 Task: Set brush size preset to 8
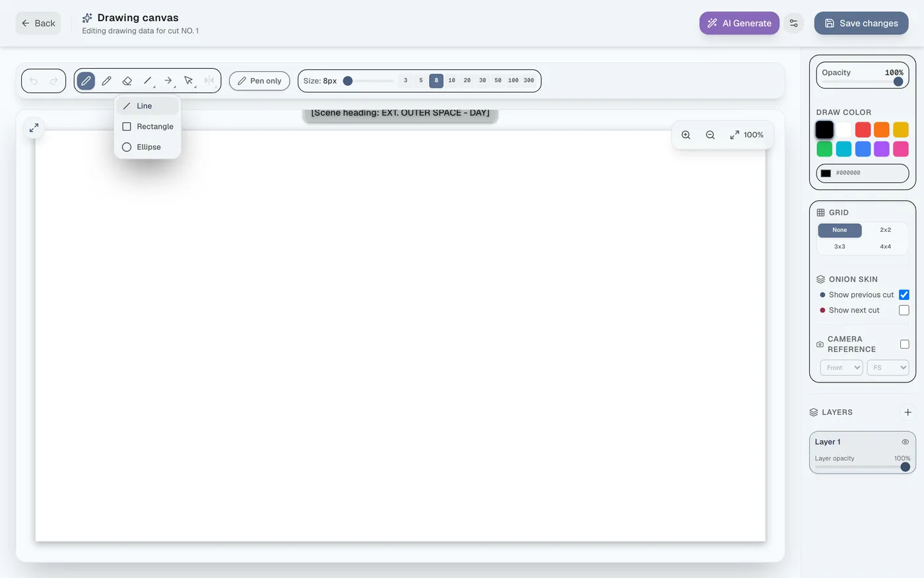pos(436,81)
